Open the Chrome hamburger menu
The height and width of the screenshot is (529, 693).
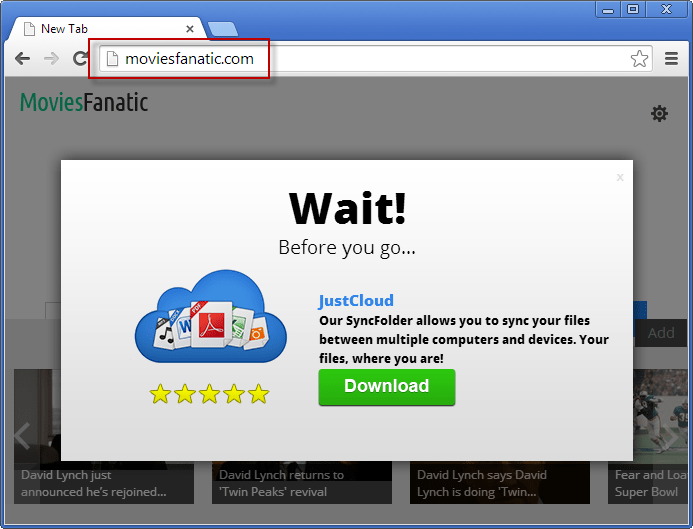pyautogui.click(x=671, y=58)
